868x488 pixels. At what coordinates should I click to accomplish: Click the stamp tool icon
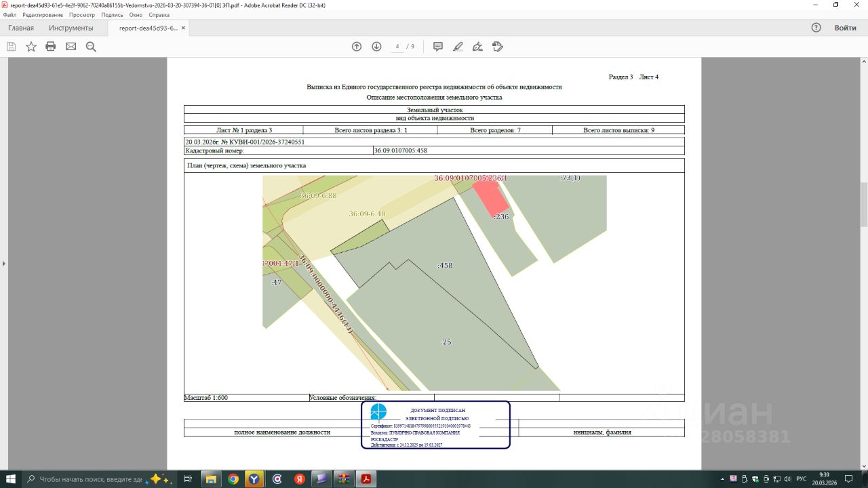point(498,47)
